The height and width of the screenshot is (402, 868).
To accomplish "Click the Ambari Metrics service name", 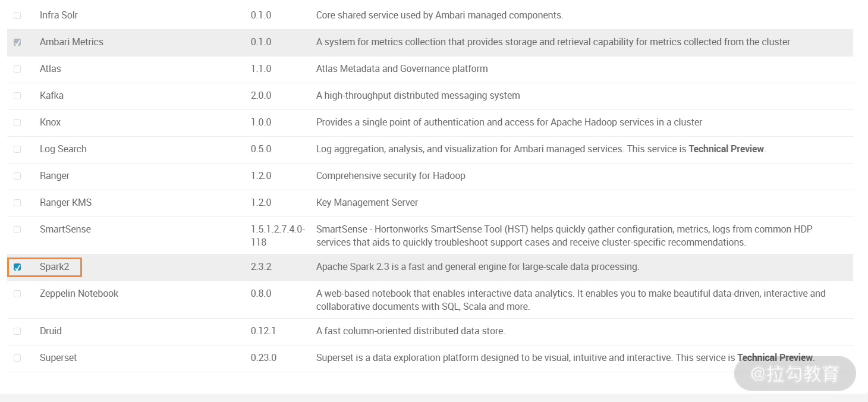I will coord(71,42).
